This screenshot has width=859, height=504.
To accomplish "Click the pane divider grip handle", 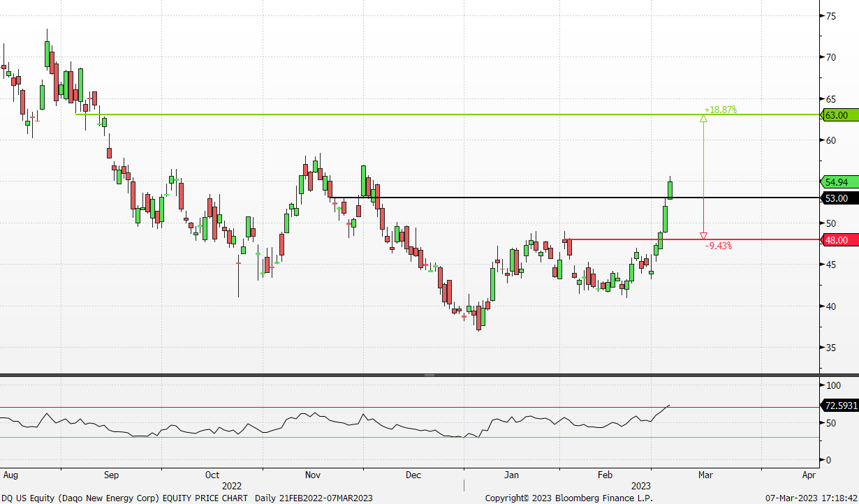I will click(x=429, y=376).
